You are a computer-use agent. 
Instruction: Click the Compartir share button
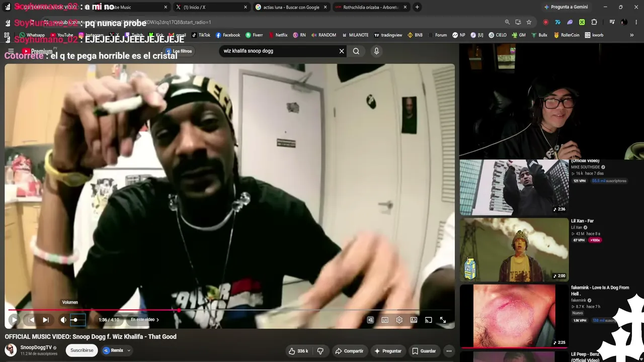349,351
